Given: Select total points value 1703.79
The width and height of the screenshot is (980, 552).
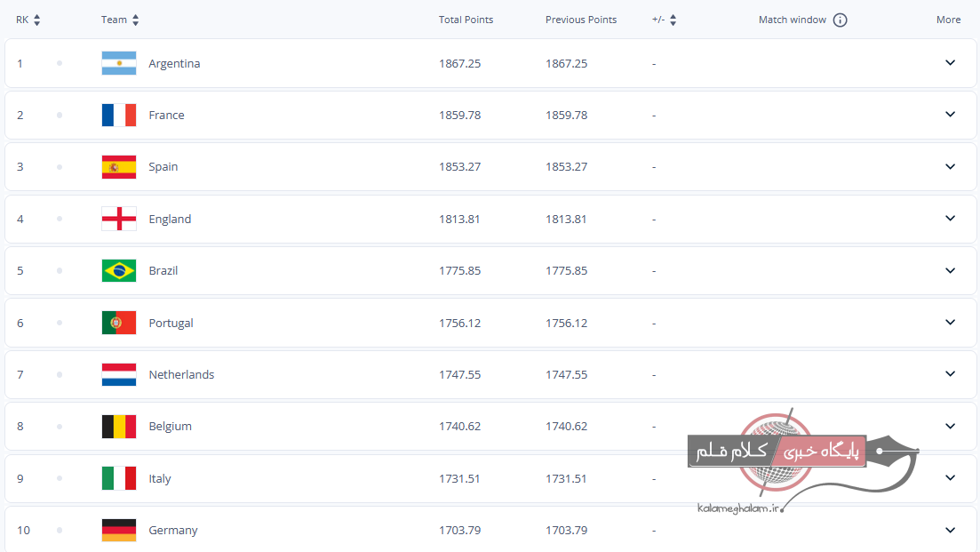Looking at the screenshot, I should (460, 530).
